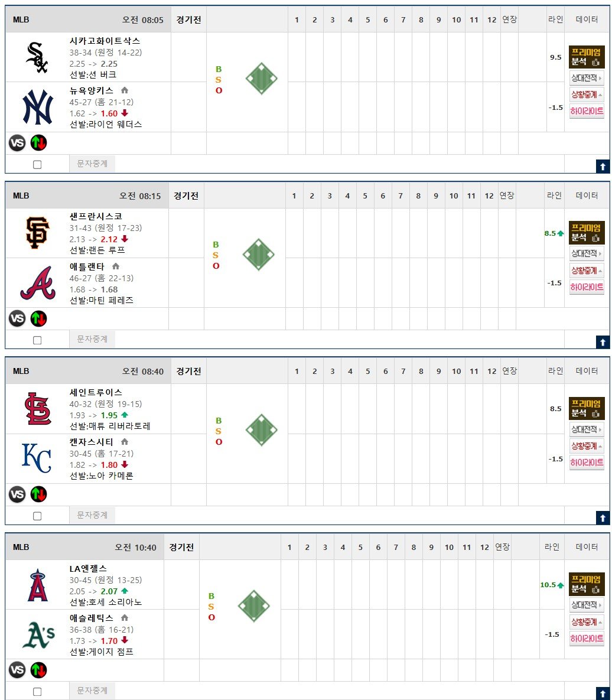
Task: Expand 상황중계 in the 08:05 game
Action: [x=587, y=95]
